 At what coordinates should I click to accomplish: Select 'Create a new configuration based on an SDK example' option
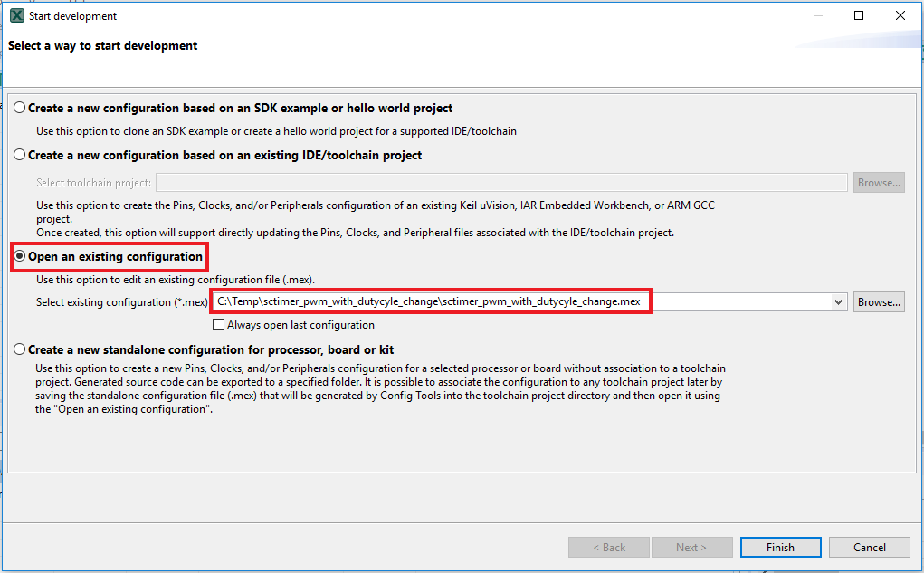coord(20,108)
